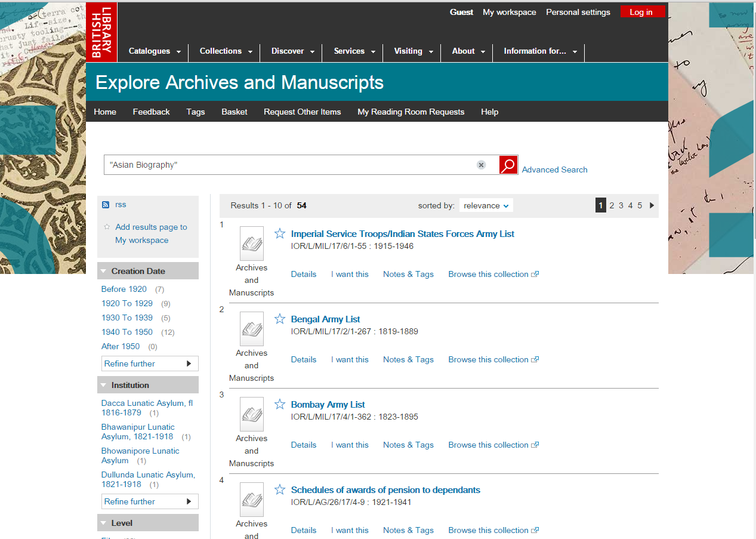Open My Reading Room Requests

click(x=411, y=112)
